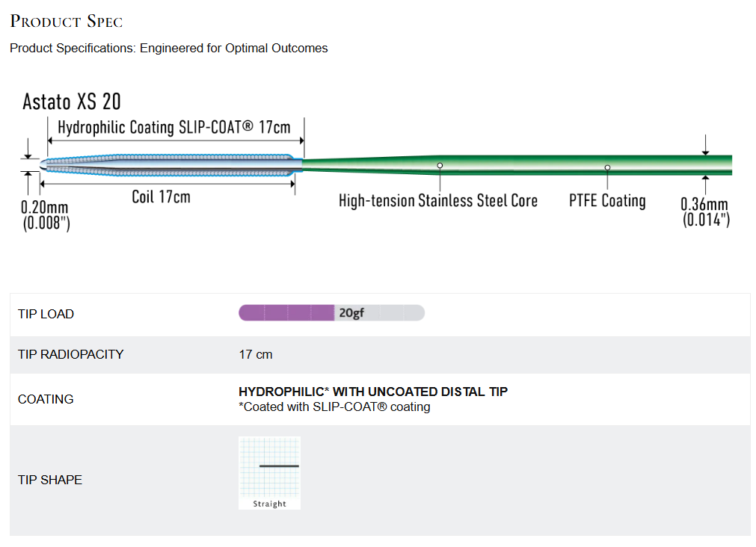Screen dimensions: 756x547
Task: Select the TIP LOAD row label
Action: pyautogui.click(x=46, y=314)
